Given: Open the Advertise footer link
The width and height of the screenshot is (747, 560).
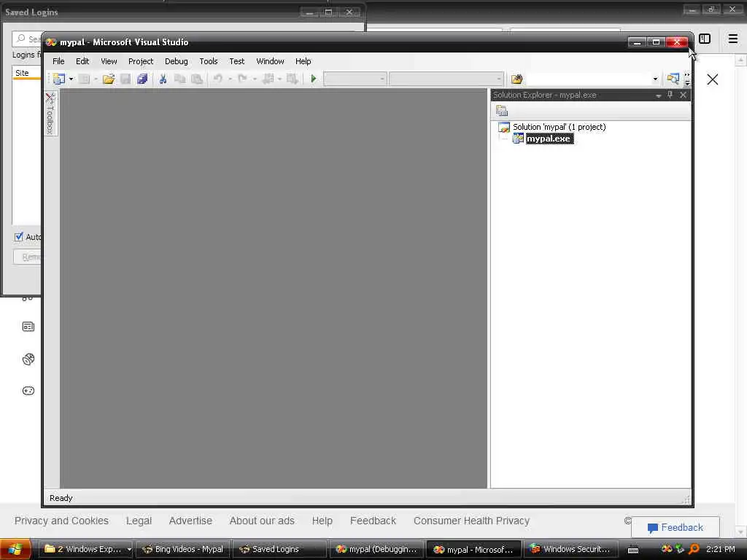Looking at the screenshot, I should [190, 521].
